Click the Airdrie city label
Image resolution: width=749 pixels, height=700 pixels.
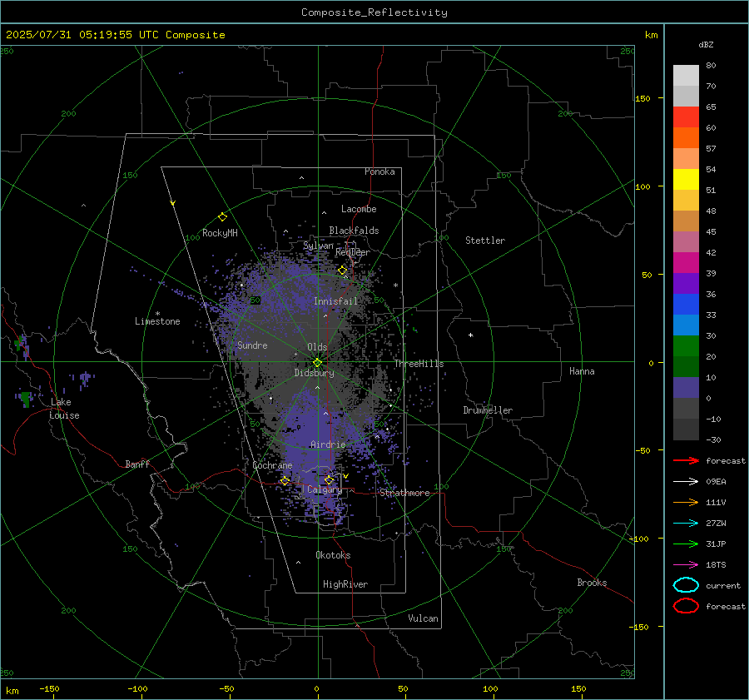coord(328,444)
